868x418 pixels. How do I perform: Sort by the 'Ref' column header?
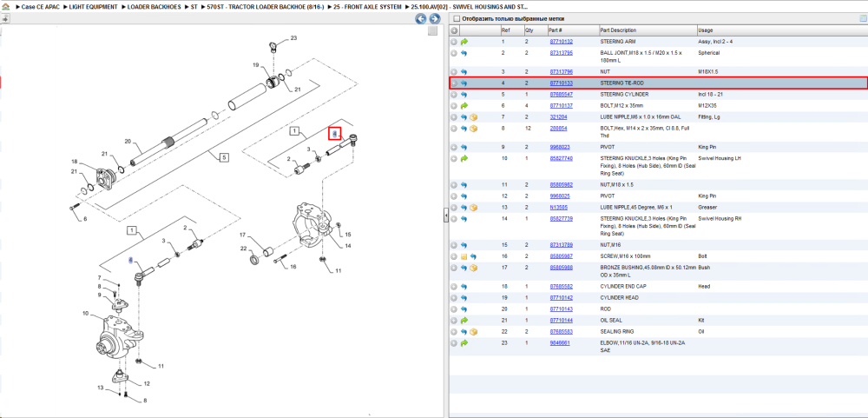pyautogui.click(x=506, y=30)
